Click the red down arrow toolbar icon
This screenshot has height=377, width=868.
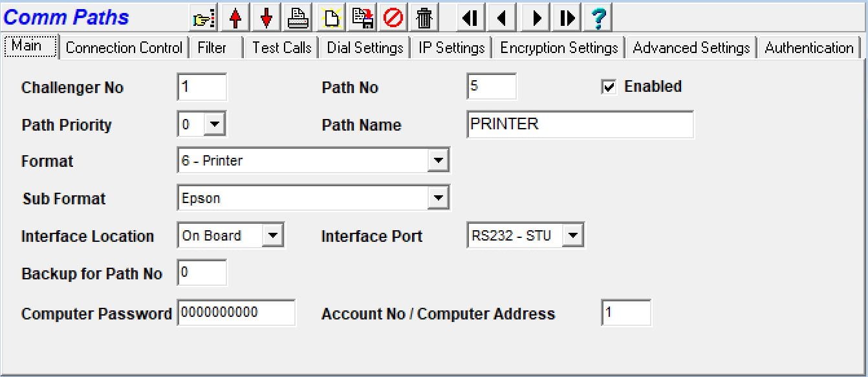pos(266,17)
